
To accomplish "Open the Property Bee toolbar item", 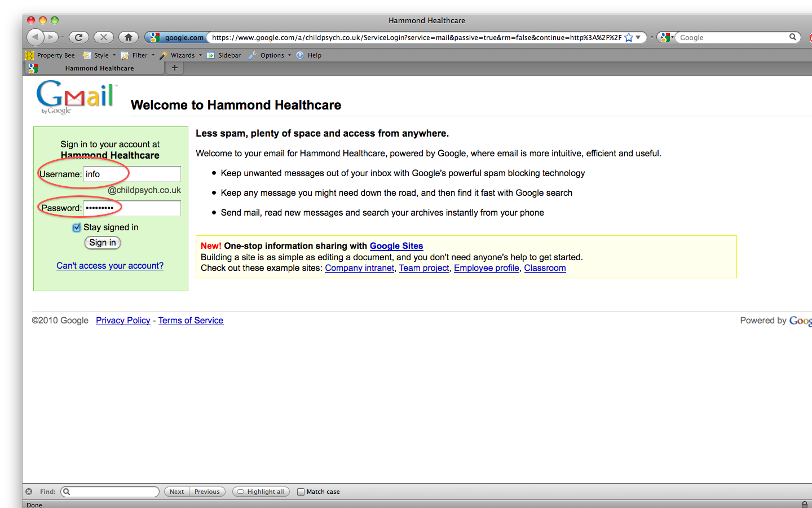I will click(x=50, y=55).
